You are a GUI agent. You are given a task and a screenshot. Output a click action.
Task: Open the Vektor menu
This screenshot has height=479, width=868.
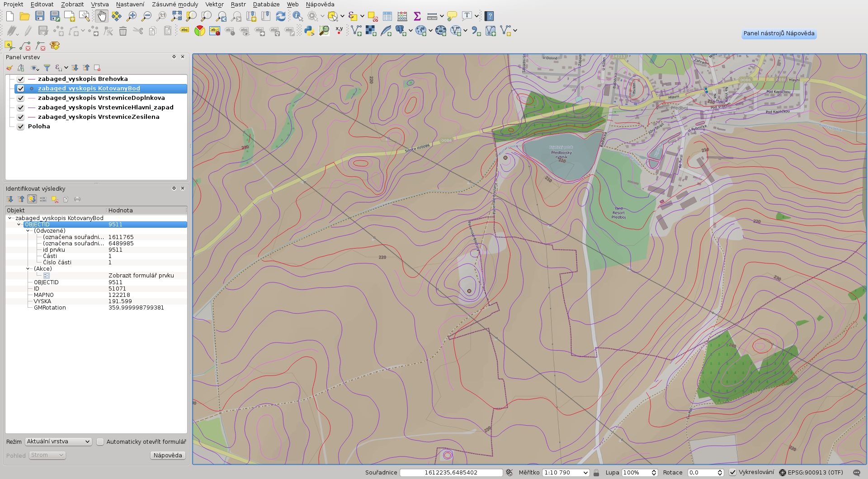214,5
